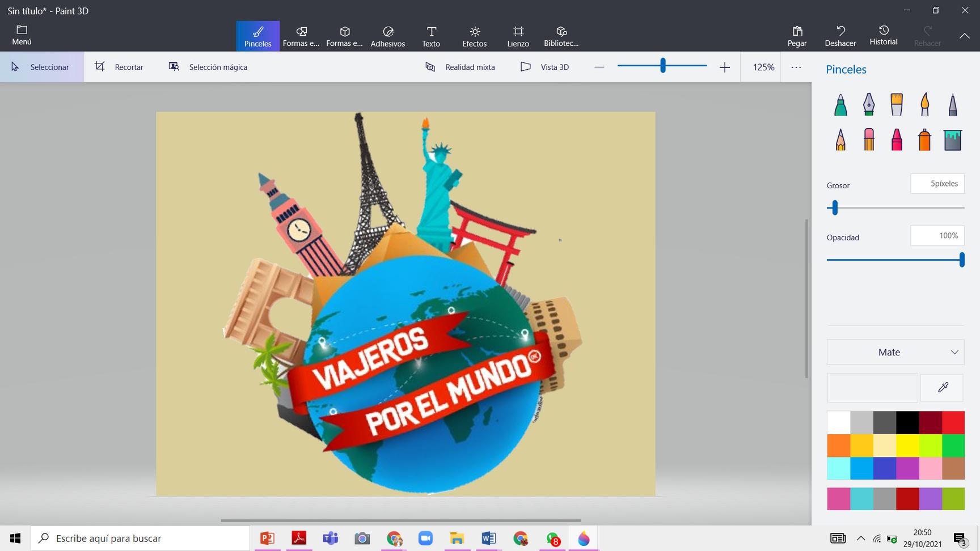Open the Lienzo tab

518,36
